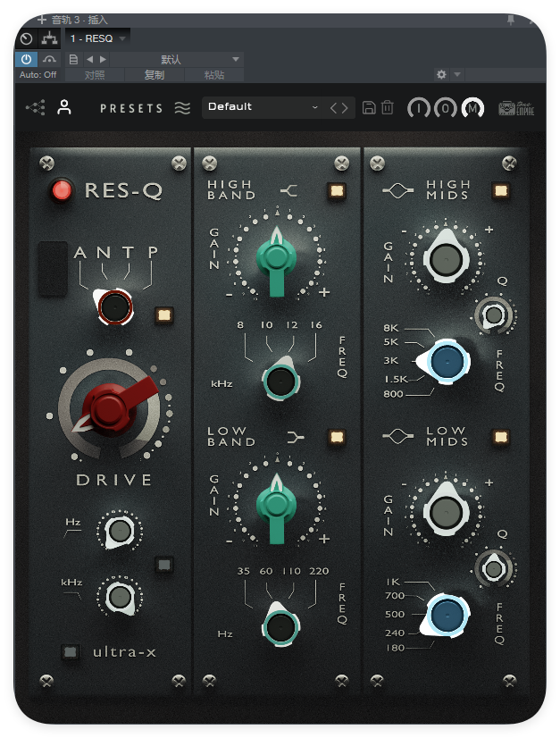Click the HIGH MIDS Q knob
The height and width of the screenshot is (738, 560).
(x=494, y=314)
